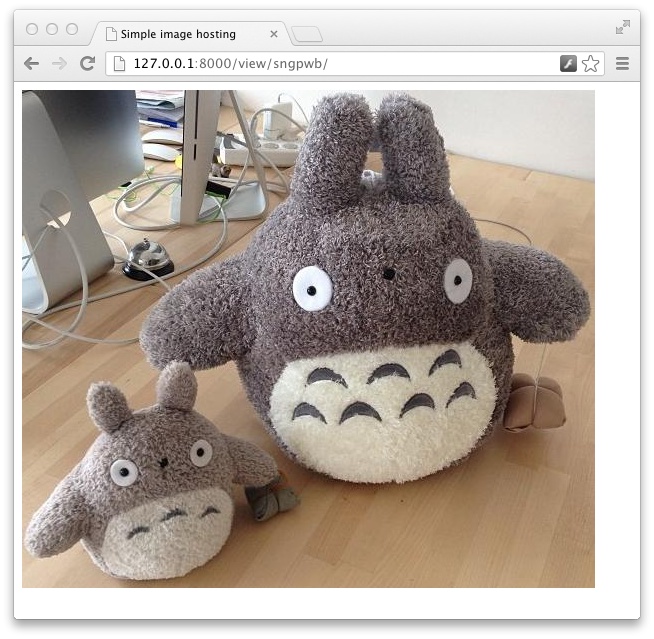
Task: Close the Simple image hosting tab
Action: [x=274, y=34]
